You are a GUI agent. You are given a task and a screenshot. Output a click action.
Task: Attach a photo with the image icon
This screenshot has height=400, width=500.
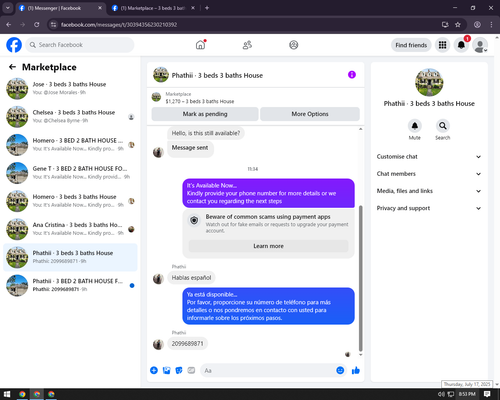166,370
